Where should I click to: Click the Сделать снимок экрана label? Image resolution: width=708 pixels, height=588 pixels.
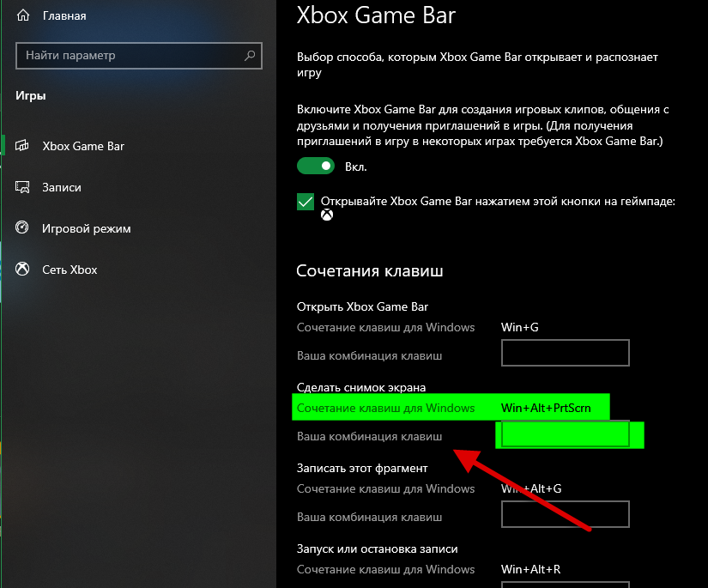click(x=361, y=387)
